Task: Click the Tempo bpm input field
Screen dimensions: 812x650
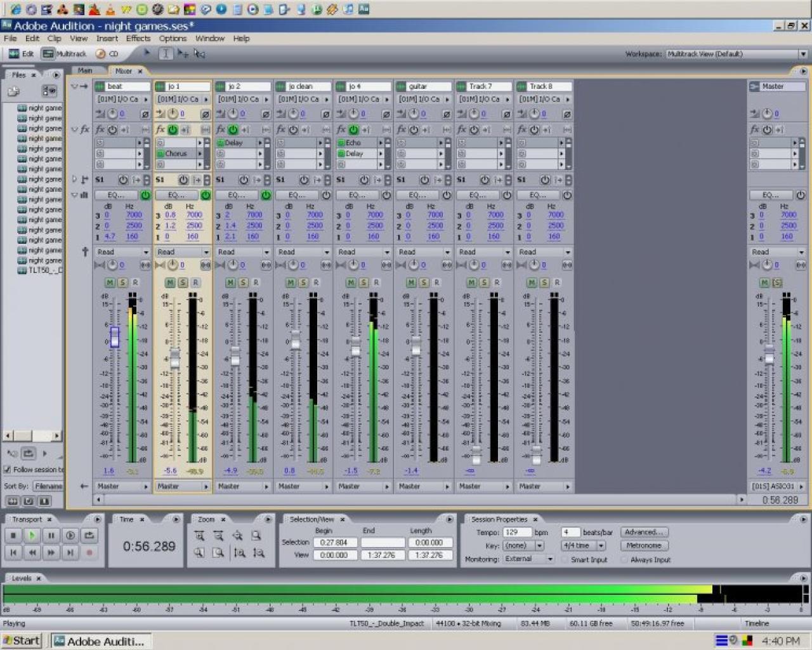Action: pyautogui.click(x=517, y=532)
